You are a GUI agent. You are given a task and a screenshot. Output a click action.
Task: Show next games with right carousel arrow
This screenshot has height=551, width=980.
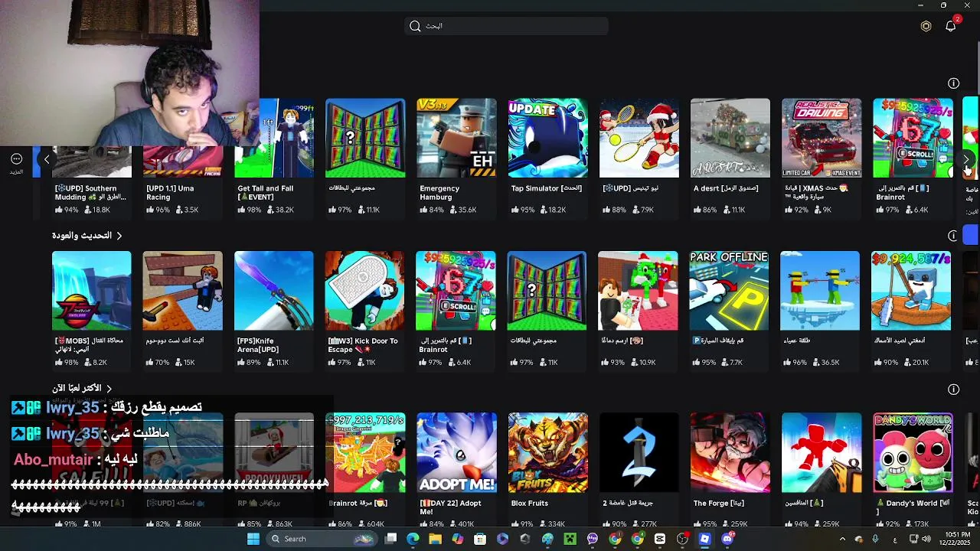tap(966, 159)
